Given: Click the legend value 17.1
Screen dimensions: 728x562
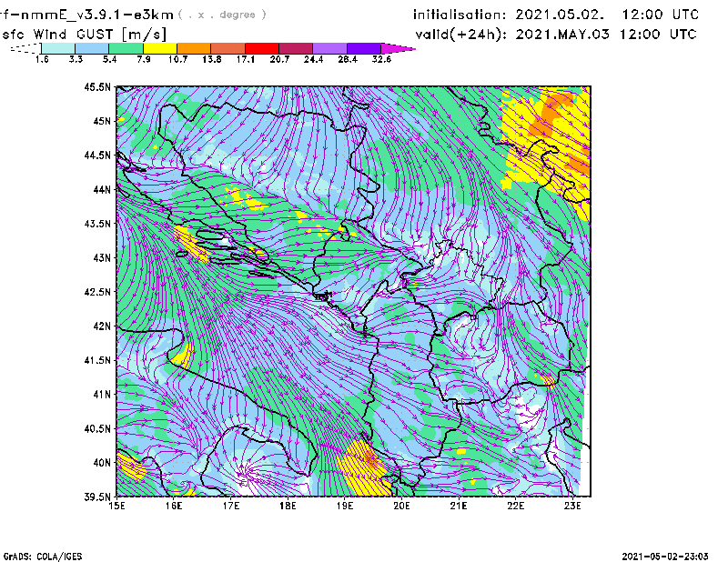Looking at the screenshot, I should [246, 59].
